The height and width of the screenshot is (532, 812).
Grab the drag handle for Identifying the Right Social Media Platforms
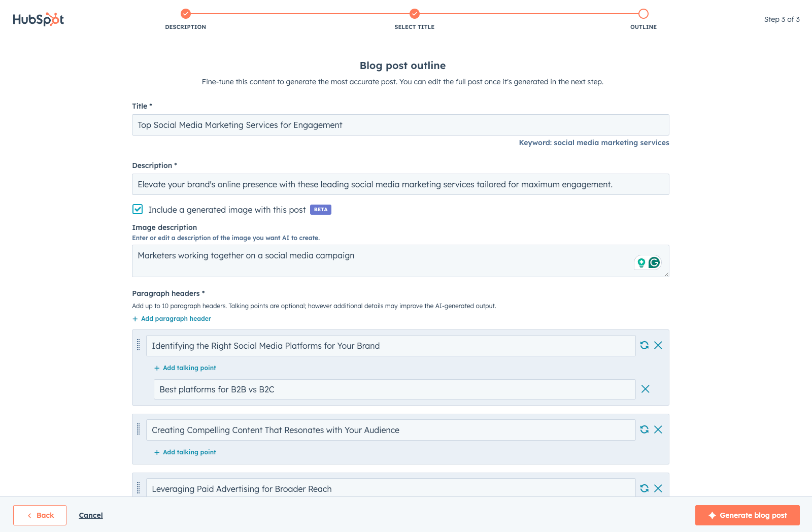[x=138, y=345]
